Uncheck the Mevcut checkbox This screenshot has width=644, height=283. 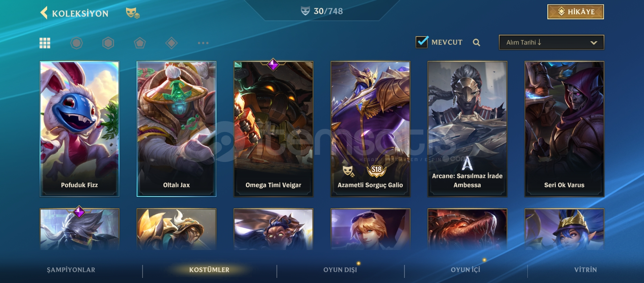422,42
